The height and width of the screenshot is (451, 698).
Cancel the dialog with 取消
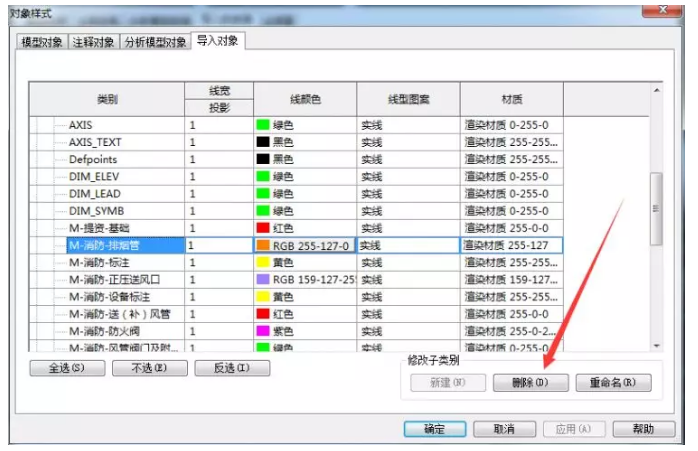(504, 429)
